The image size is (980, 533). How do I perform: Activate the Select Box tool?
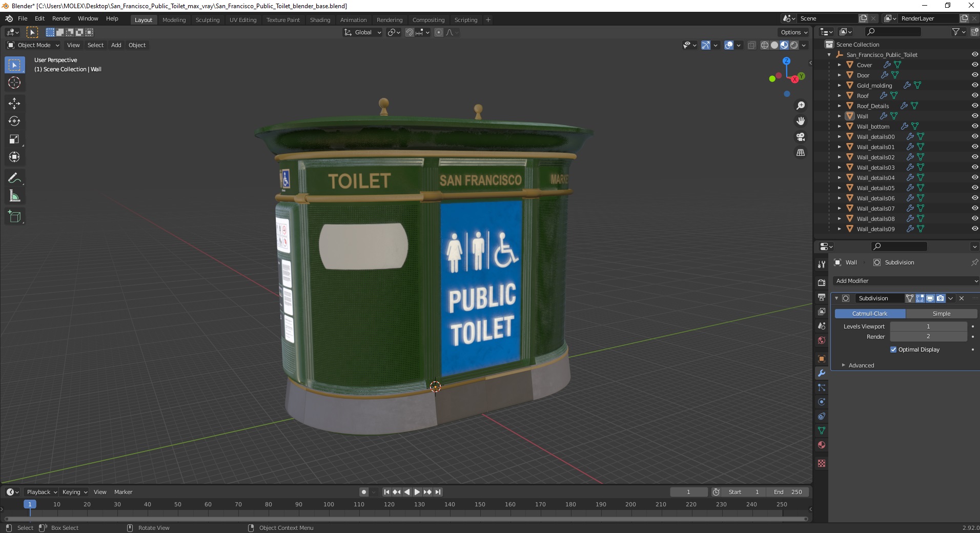tap(14, 65)
